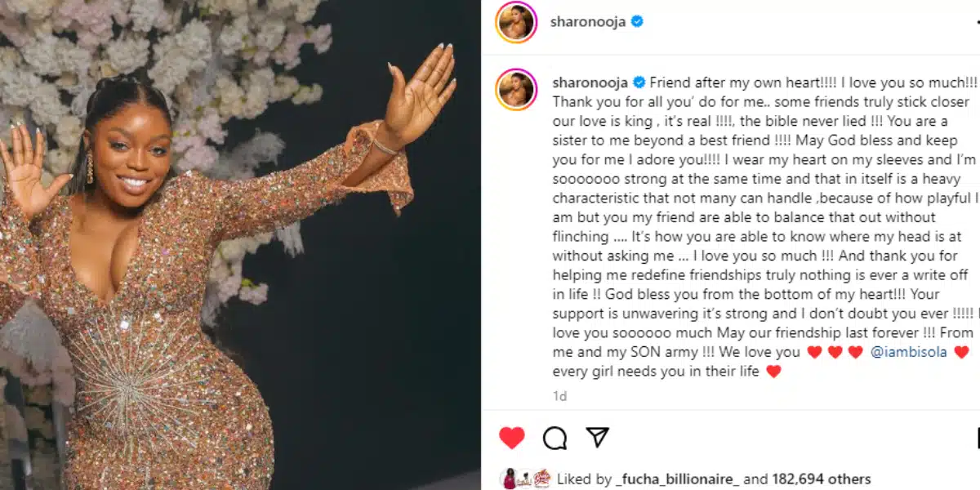Click the liker avatars beside Liked by

pos(524,479)
